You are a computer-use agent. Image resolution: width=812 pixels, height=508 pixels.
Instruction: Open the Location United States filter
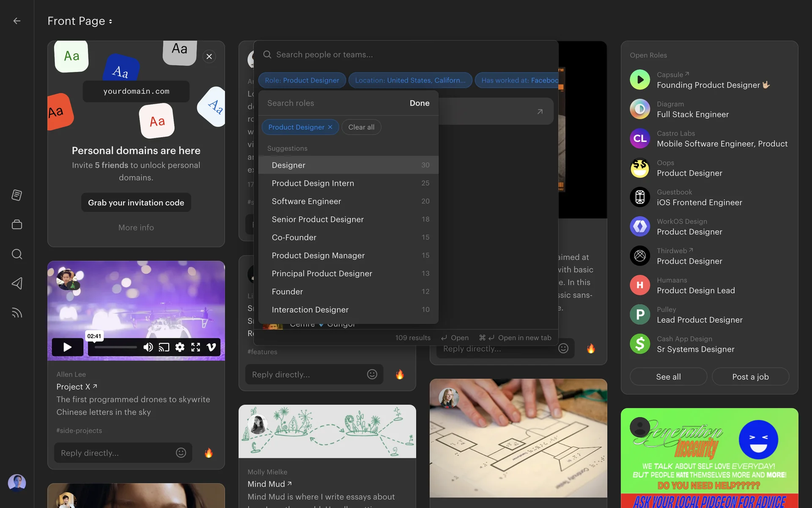[x=410, y=80]
